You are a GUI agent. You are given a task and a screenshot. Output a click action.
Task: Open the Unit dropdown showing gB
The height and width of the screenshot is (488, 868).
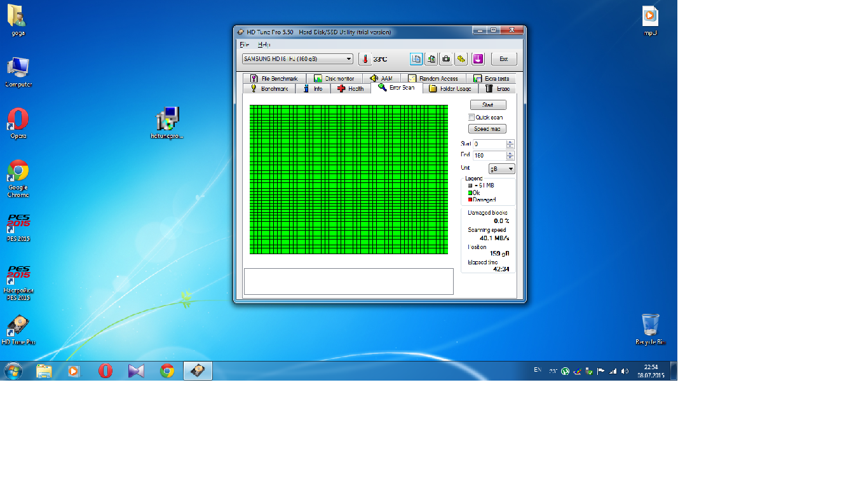(x=501, y=168)
